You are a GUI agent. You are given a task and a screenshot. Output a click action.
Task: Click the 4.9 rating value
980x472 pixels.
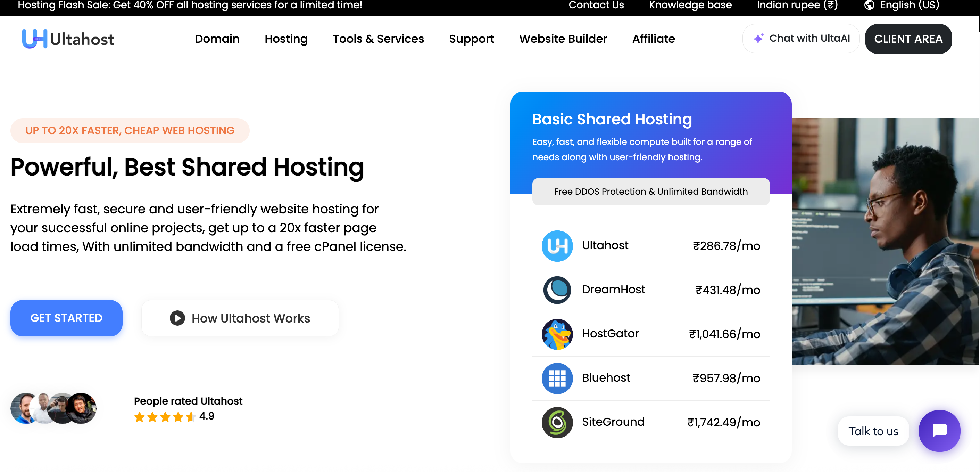tap(207, 416)
